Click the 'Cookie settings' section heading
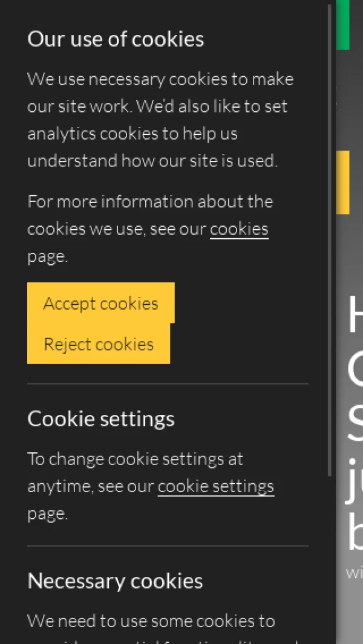 (x=101, y=419)
